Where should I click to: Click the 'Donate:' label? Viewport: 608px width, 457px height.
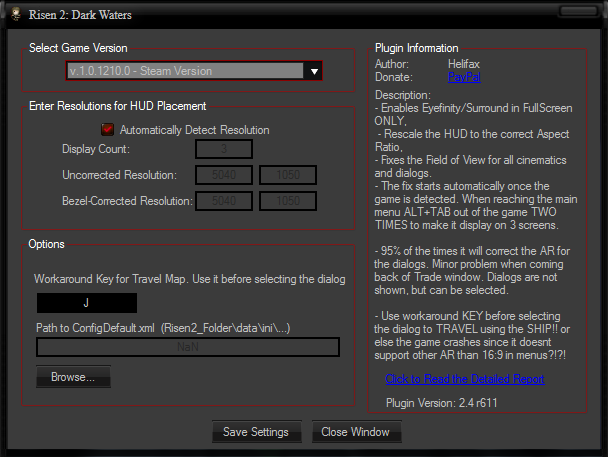(x=394, y=77)
